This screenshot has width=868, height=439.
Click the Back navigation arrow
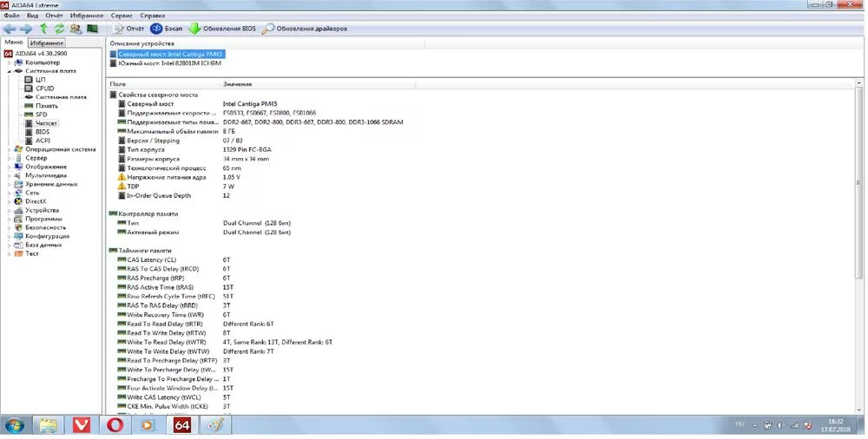(10, 29)
